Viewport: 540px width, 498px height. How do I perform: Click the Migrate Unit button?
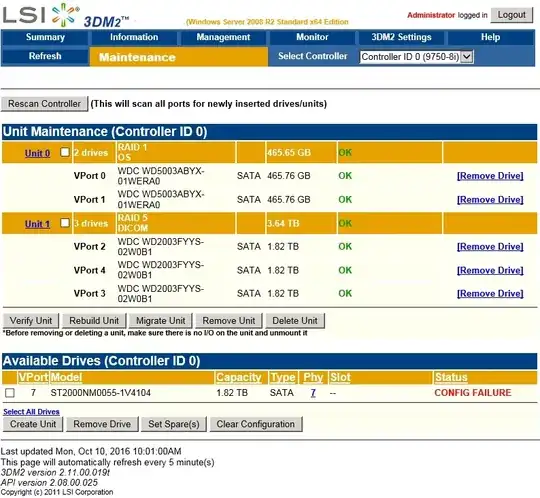tap(160, 321)
